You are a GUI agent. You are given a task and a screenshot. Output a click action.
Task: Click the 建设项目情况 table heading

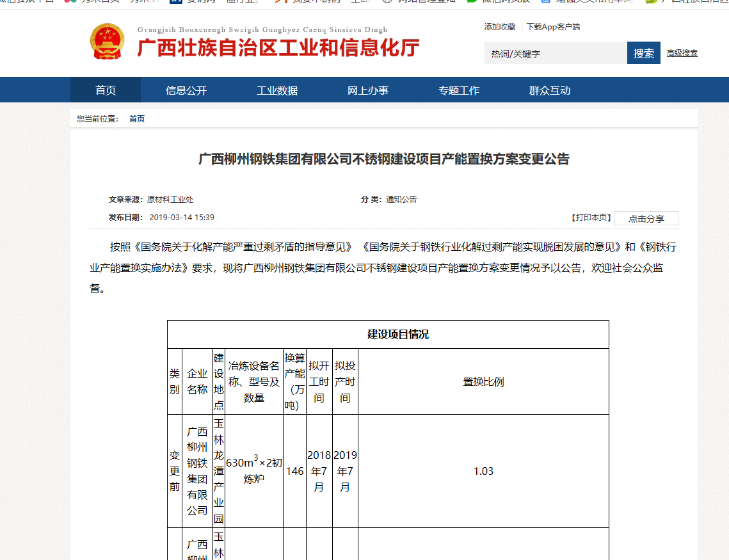point(398,335)
